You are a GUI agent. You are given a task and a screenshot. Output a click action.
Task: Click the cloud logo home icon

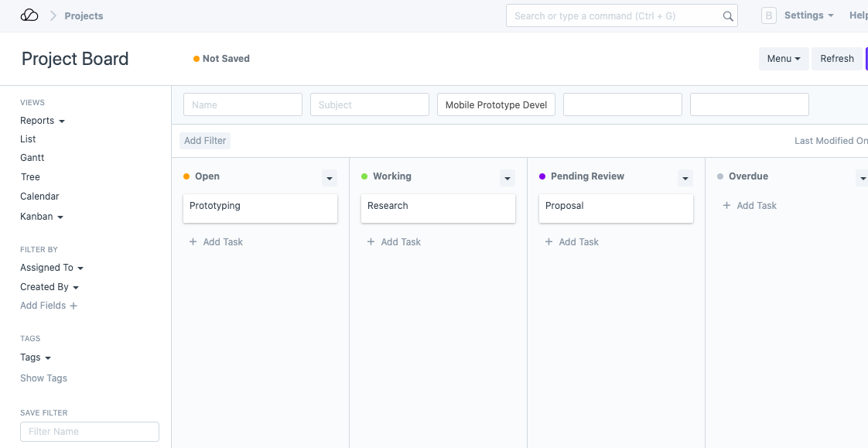tap(29, 15)
